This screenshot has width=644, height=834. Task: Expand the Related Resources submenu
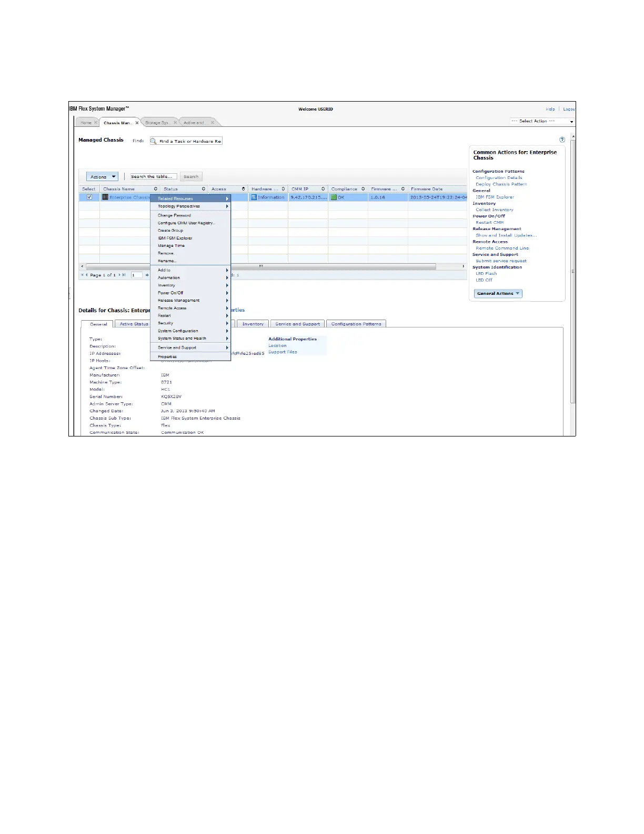pyautogui.click(x=190, y=198)
